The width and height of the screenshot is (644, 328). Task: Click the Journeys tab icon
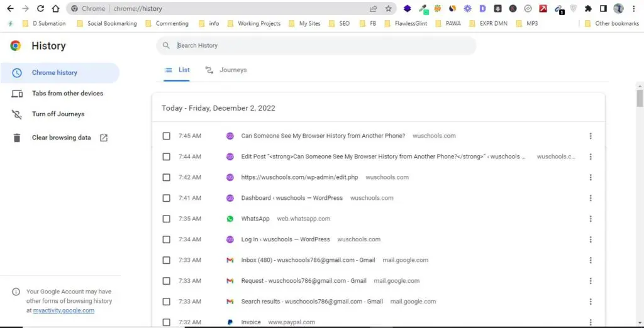[x=209, y=70]
